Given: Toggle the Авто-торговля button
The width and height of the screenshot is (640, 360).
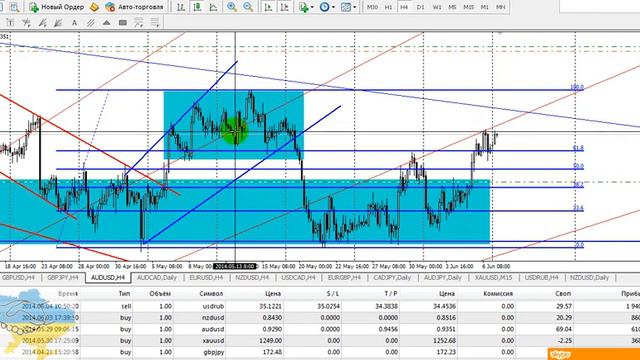Looking at the screenshot, I should [134, 7].
